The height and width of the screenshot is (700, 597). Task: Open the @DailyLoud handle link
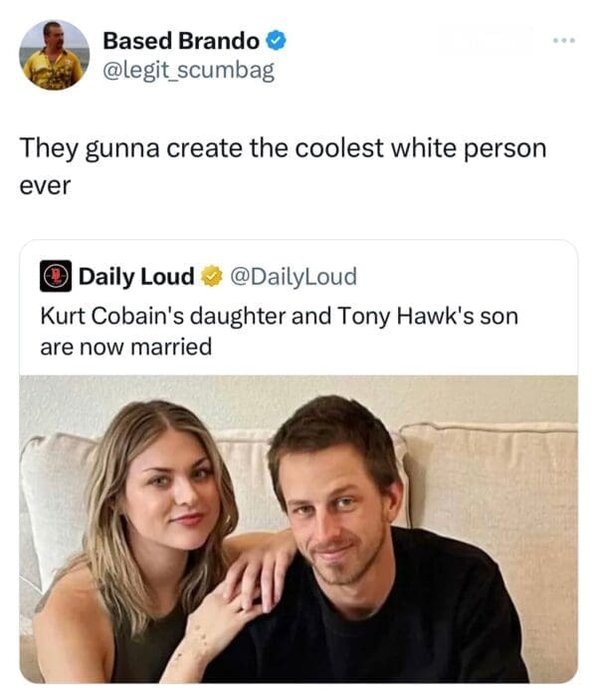pyautogui.click(x=294, y=276)
